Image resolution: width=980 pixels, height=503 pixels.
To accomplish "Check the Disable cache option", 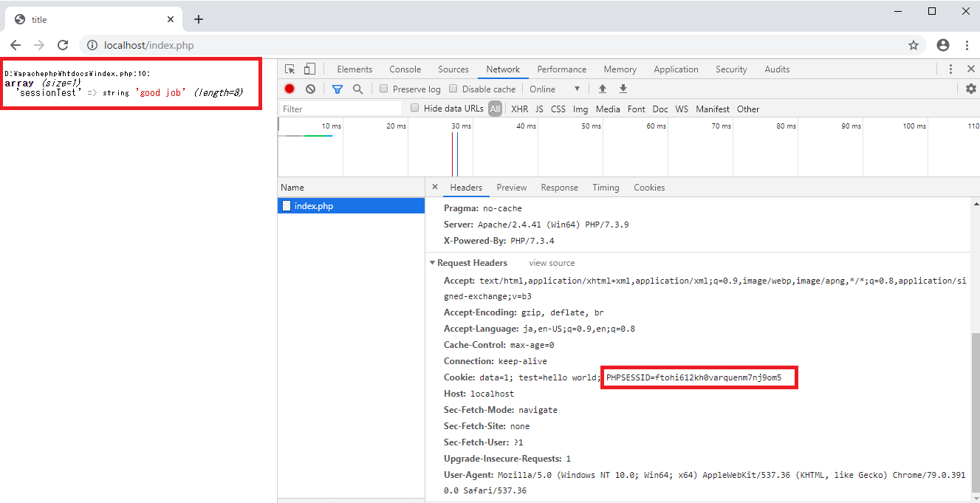I will pyautogui.click(x=453, y=89).
